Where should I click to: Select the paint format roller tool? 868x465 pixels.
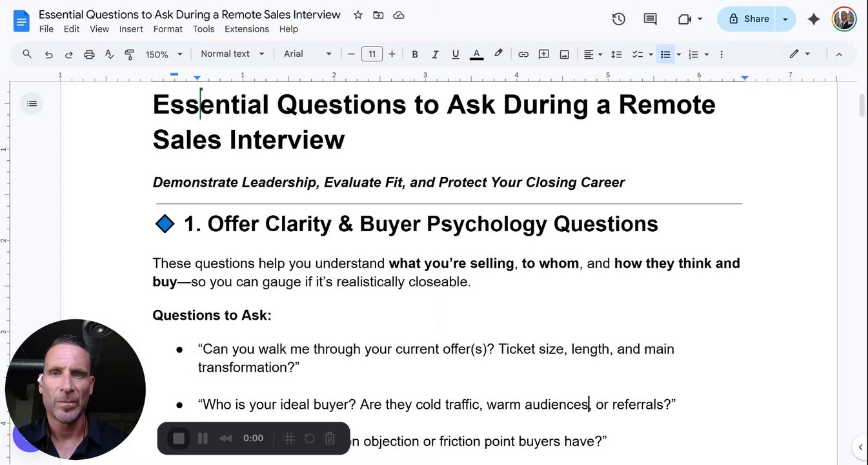click(129, 54)
